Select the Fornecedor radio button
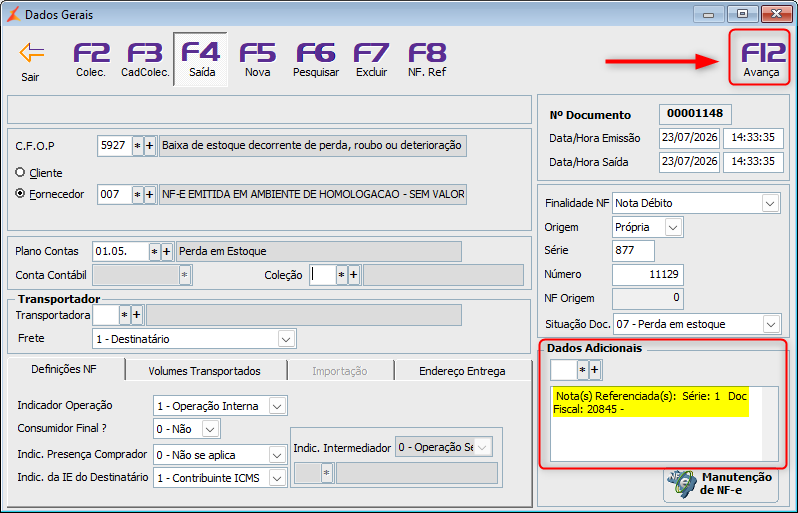 coord(20,194)
